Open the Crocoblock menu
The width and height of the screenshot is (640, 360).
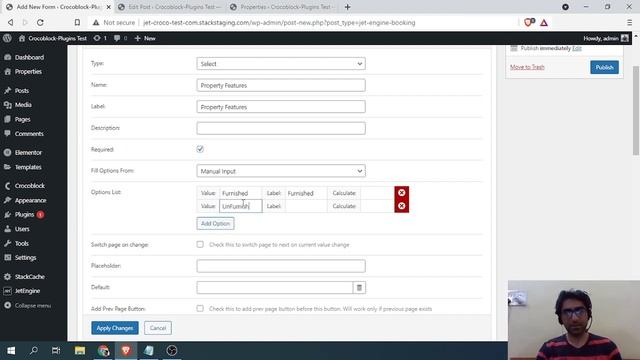29,186
